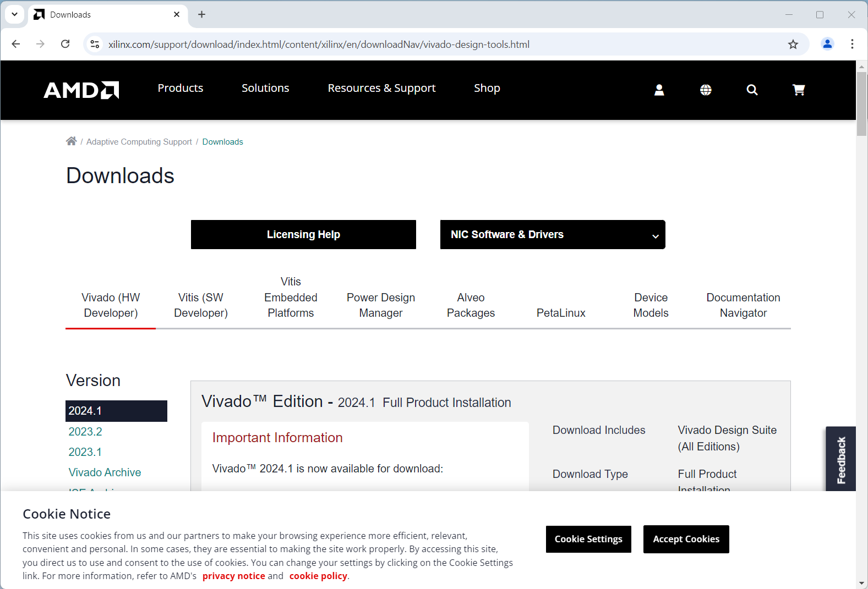Click the address bar URL field
This screenshot has width=868, height=589.
319,45
